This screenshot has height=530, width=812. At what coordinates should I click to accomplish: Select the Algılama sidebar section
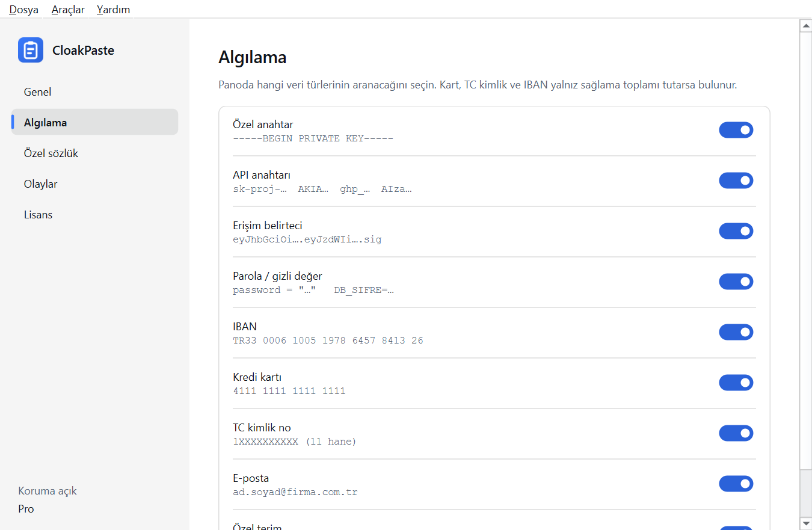click(x=95, y=122)
